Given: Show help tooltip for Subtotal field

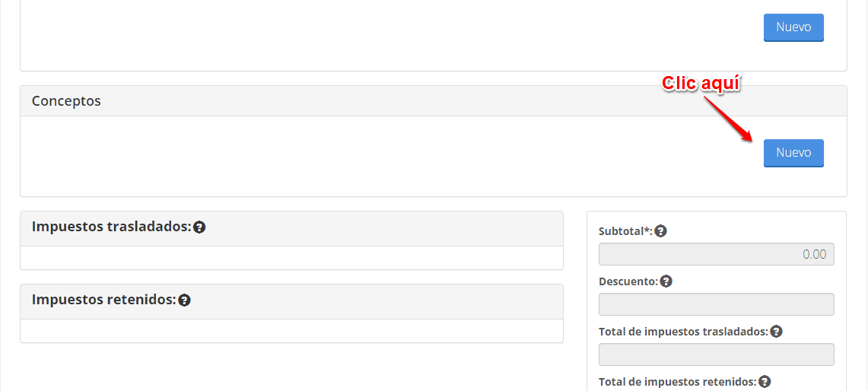Looking at the screenshot, I should tap(660, 231).
